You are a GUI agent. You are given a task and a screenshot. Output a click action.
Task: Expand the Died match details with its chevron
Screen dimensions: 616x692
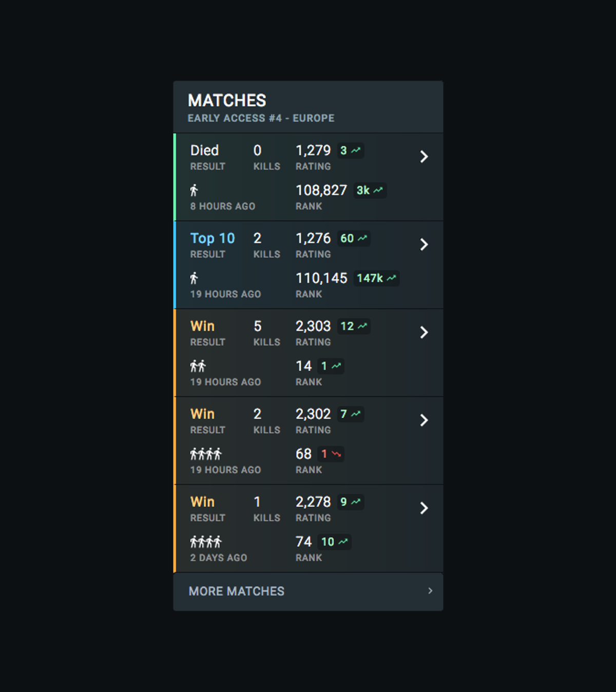(x=425, y=157)
